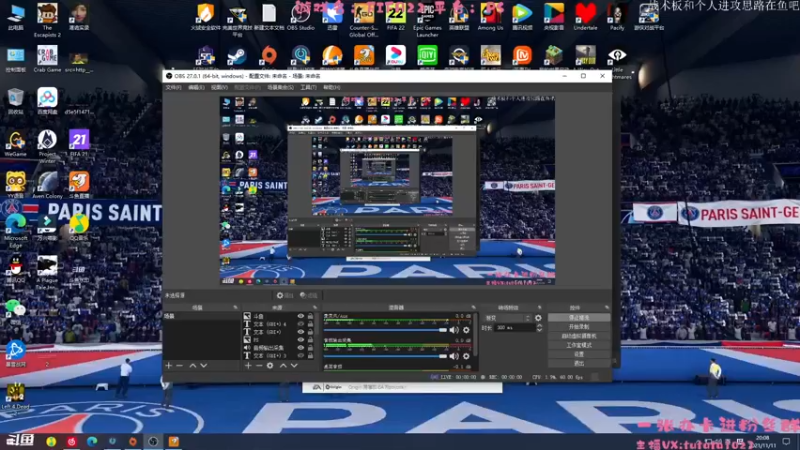Screen dimensions: 800x450
Task: Pop out the 来源 dock panel icon
Action: (314, 308)
